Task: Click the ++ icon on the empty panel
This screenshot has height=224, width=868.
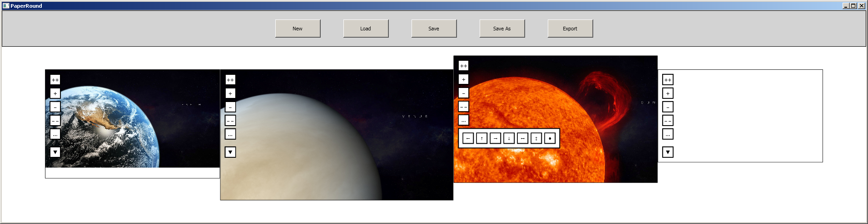Action: pos(668,80)
